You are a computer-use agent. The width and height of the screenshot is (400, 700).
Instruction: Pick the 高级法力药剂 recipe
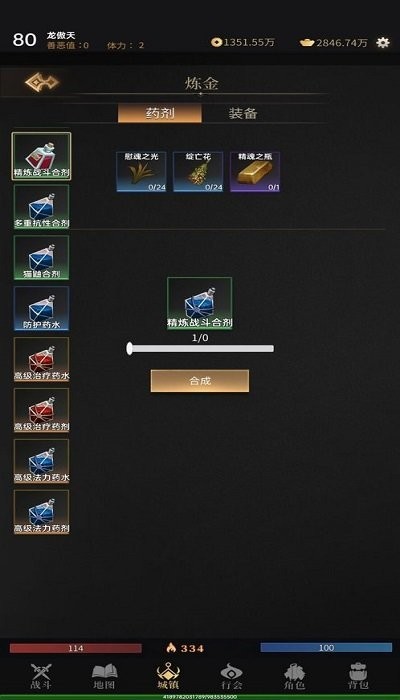(x=41, y=512)
